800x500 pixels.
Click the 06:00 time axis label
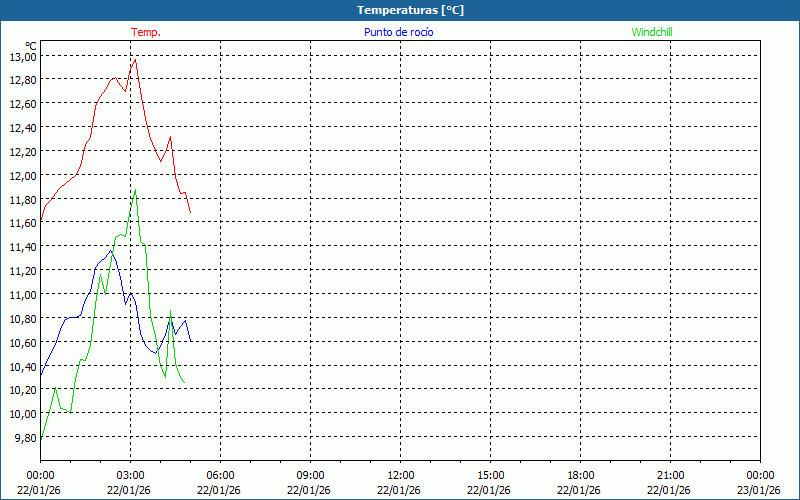coord(220,475)
